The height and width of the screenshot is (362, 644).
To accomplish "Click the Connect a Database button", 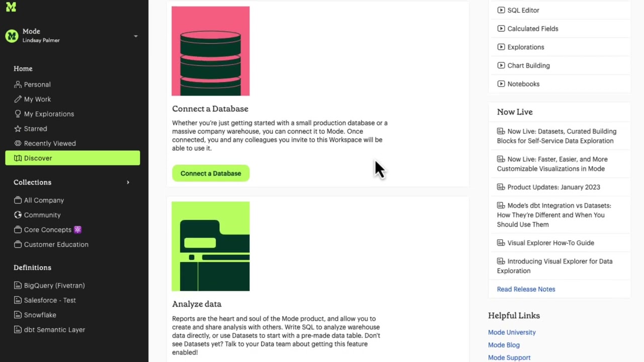I will tap(211, 173).
